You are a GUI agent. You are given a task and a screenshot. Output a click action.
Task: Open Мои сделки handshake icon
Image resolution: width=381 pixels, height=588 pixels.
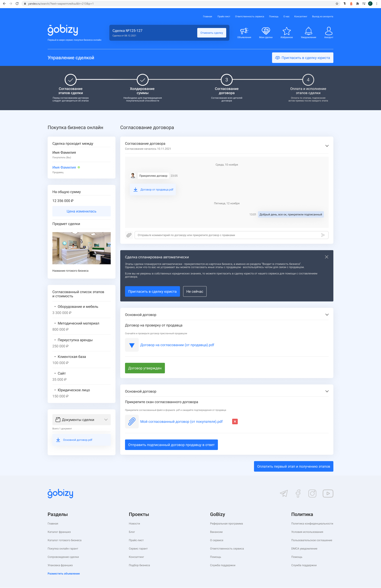(x=266, y=31)
